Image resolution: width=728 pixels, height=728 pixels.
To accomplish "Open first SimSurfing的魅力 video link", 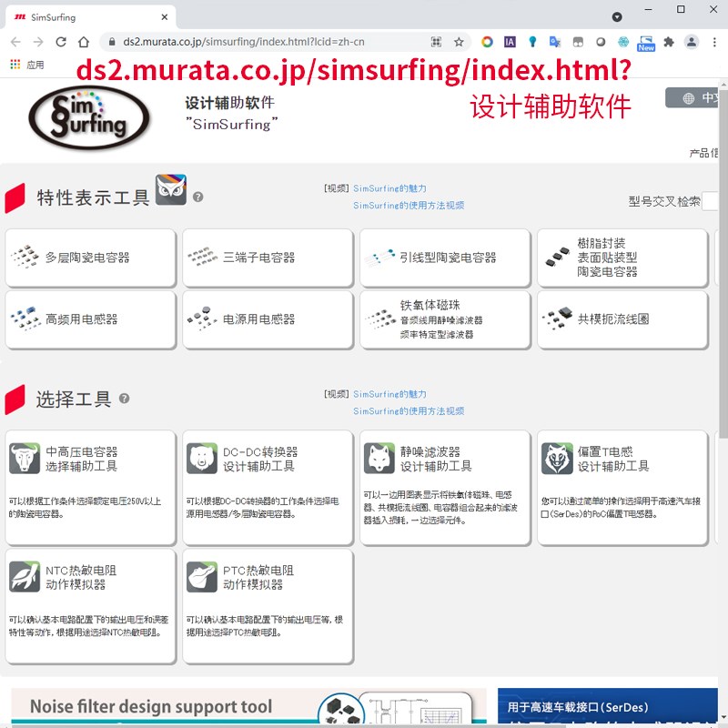I will pyautogui.click(x=389, y=188).
